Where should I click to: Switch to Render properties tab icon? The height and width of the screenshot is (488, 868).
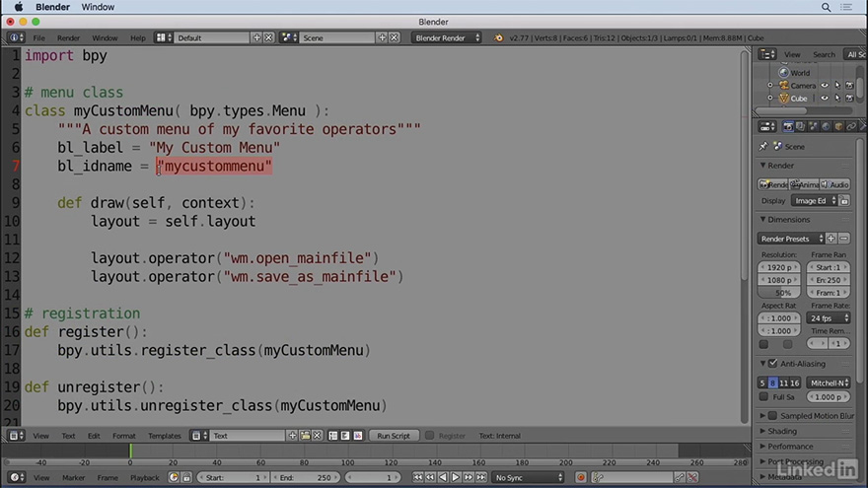788,127
